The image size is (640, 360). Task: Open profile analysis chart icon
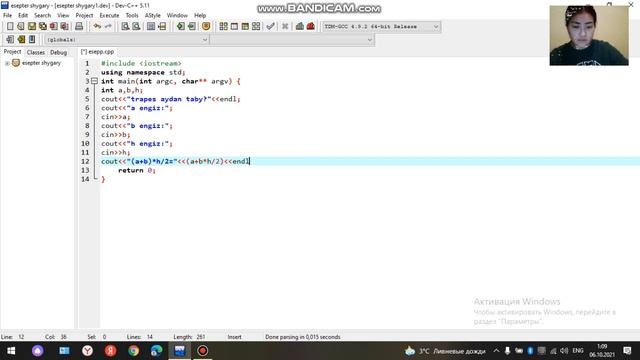(x=300, y=27)
